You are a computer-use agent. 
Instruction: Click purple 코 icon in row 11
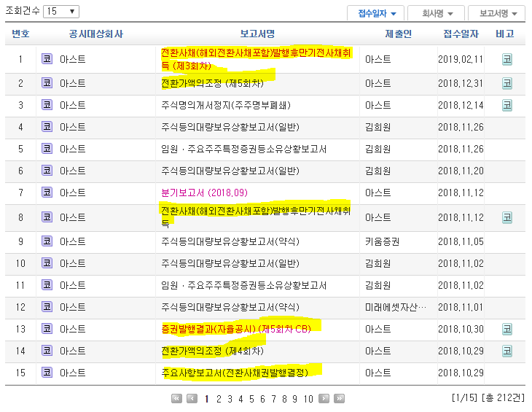[47, 285]
